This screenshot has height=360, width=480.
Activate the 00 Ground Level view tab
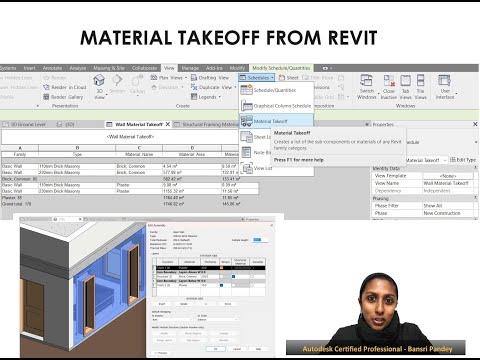pos(25,124)
